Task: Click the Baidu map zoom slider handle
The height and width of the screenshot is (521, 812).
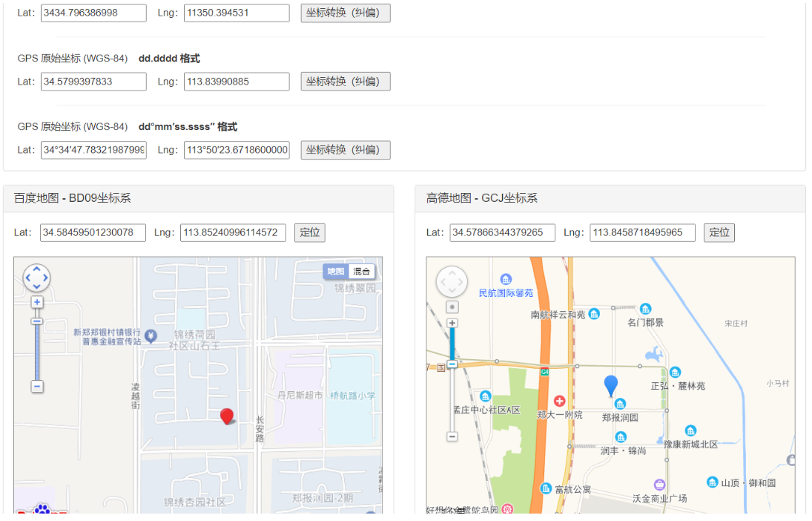Action: coord(37,321)
